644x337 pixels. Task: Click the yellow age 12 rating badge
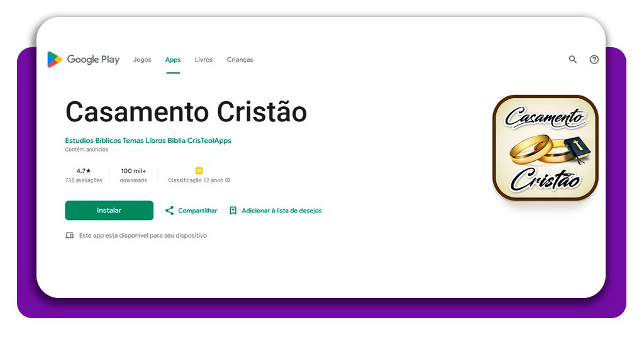(199, 170)
